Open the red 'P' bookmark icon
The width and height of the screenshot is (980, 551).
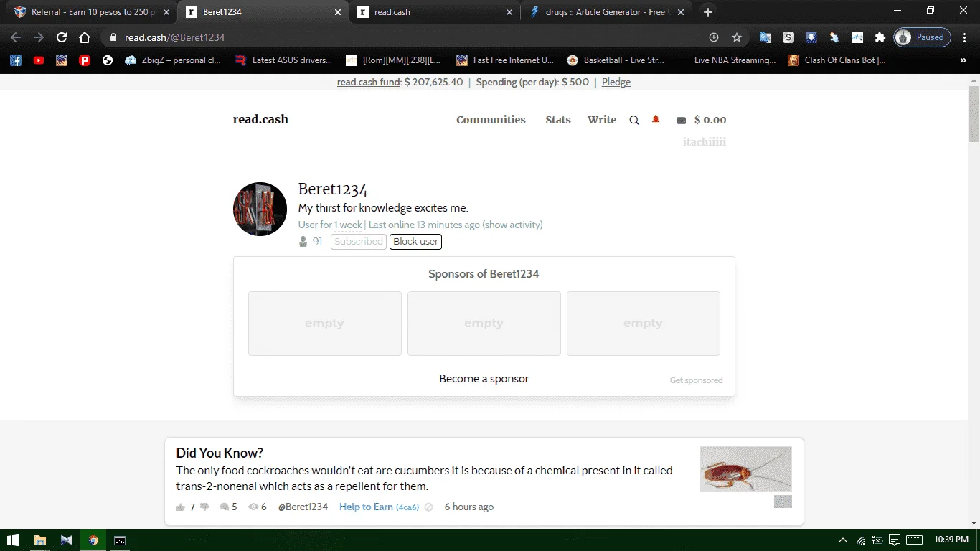(x=85, y=60)
